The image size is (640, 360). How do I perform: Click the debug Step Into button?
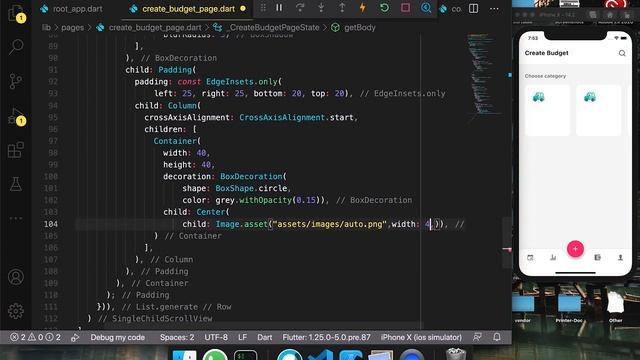click(321, 8)
